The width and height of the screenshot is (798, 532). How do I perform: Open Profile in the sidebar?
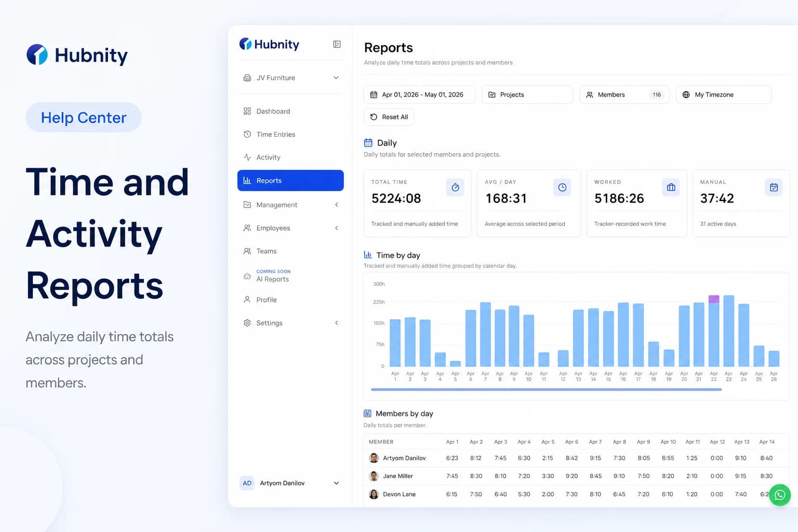point(290,300)
